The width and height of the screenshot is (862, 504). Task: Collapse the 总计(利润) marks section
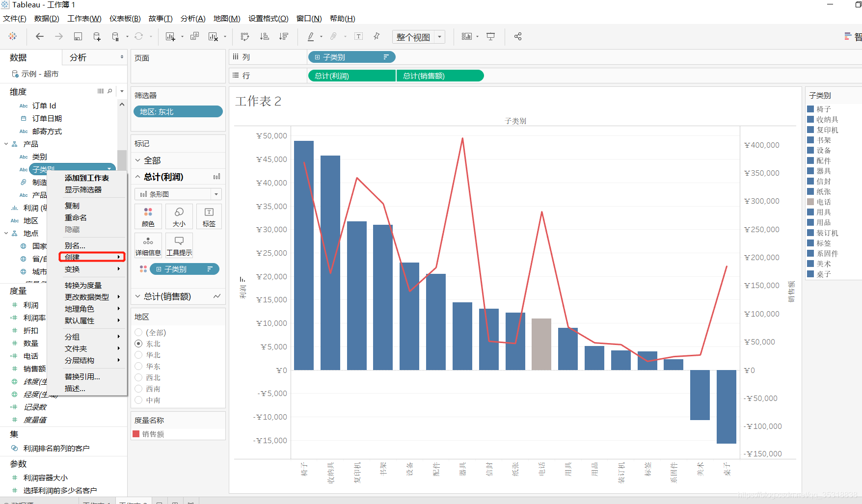[138, 177]
